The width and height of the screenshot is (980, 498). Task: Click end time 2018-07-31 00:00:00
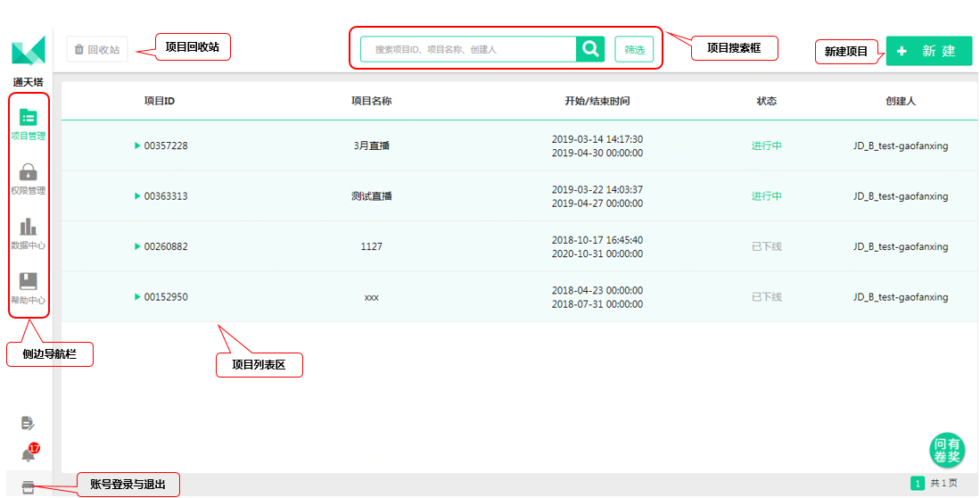point(597,304)
